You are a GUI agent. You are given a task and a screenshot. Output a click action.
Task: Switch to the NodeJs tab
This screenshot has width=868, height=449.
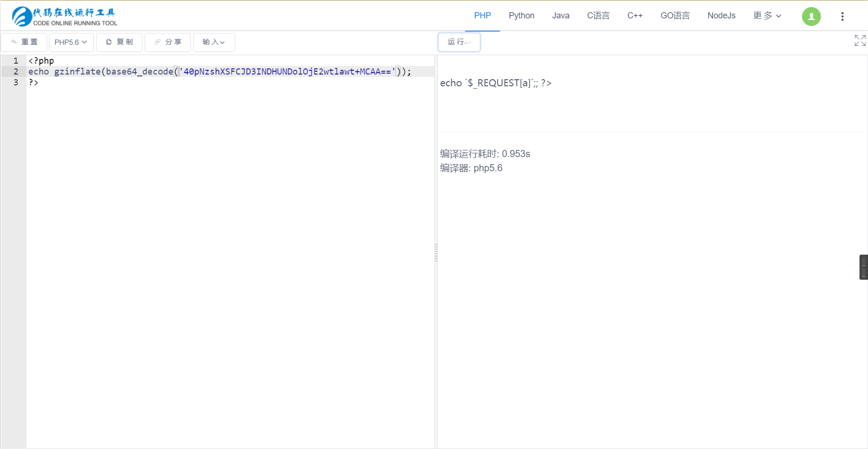[x=721, y=16]
